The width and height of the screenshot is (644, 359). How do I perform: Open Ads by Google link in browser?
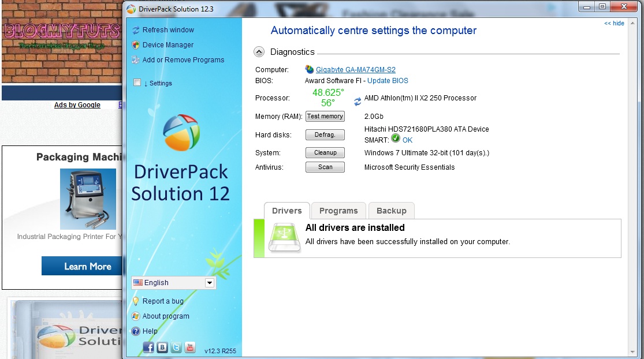(x=77, y=105)
